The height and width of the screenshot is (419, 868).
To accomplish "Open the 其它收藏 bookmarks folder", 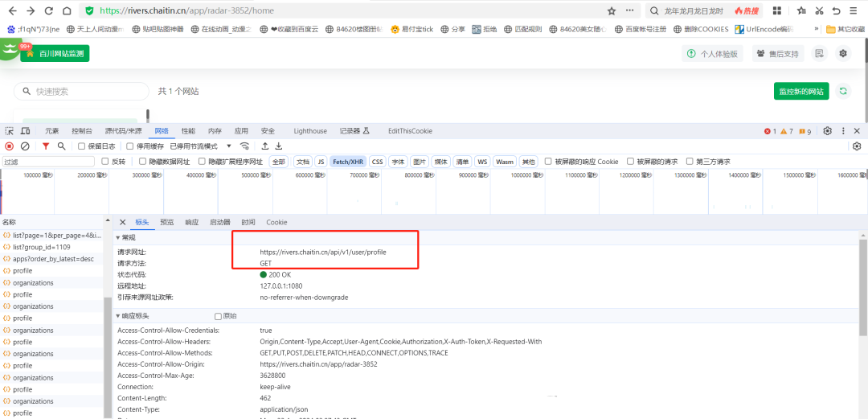I will (x=845, y=29).
